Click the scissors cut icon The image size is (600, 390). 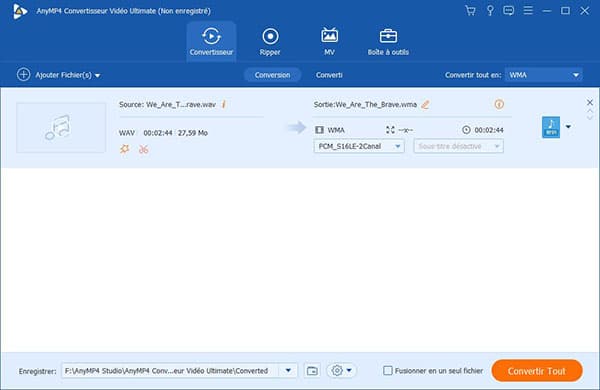[x=143, y=149]
